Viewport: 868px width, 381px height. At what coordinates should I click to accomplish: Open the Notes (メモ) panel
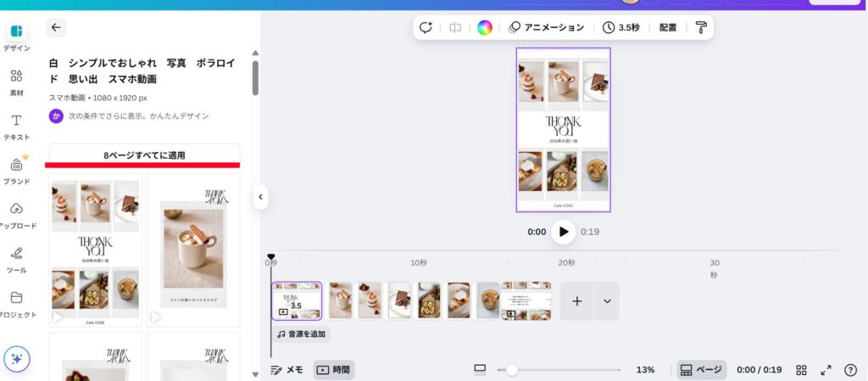pyautogui.click(x=287, y=370)
